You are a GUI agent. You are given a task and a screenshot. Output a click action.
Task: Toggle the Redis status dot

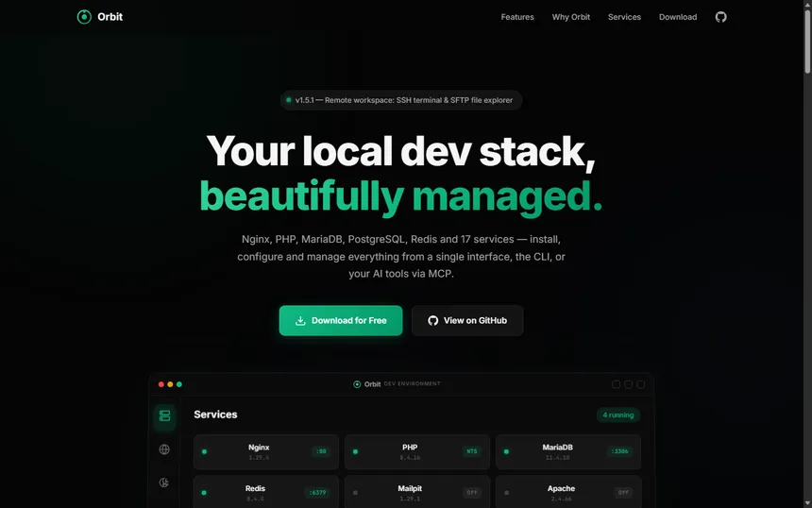204,493
